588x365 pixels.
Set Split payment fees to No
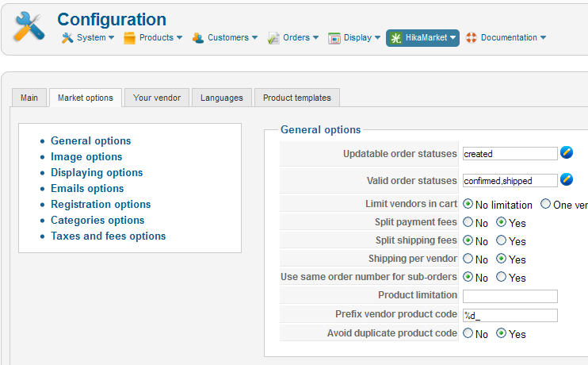[468, 223]
